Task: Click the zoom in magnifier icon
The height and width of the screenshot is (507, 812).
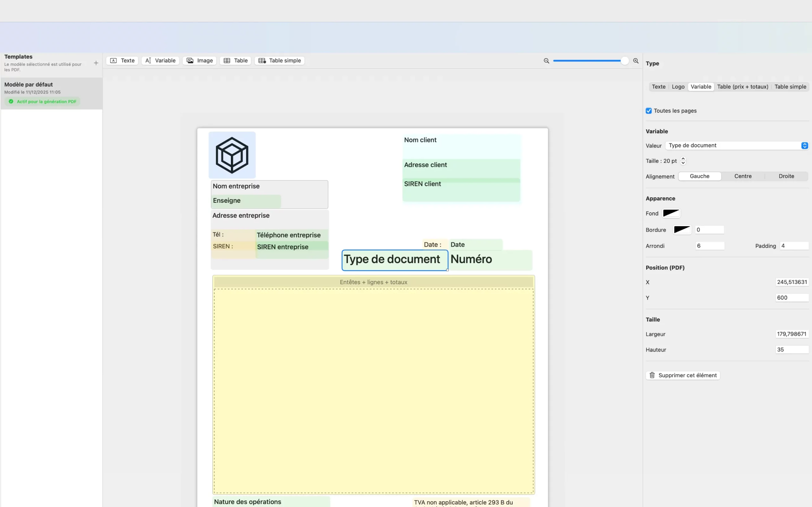Action: pos(636,61)
